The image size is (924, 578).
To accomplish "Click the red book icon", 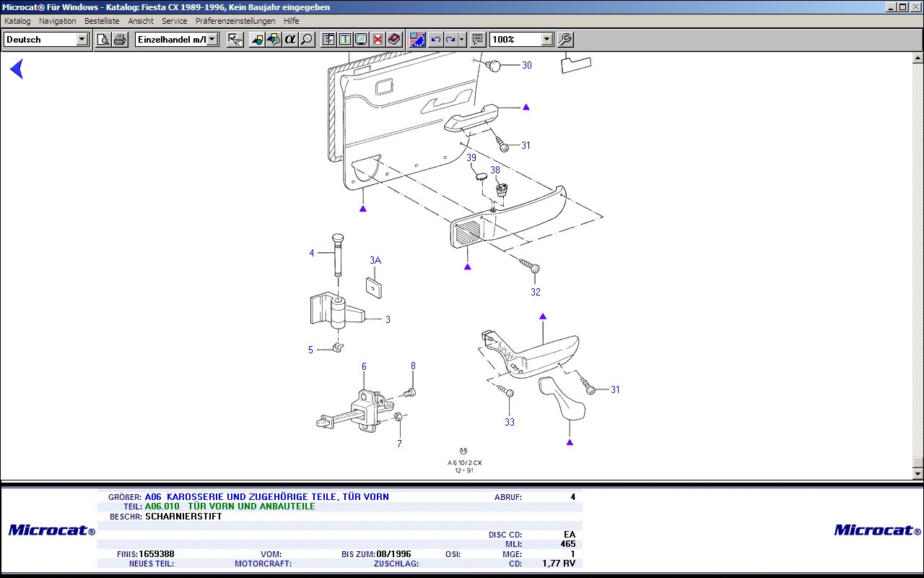I will [394, 40].
